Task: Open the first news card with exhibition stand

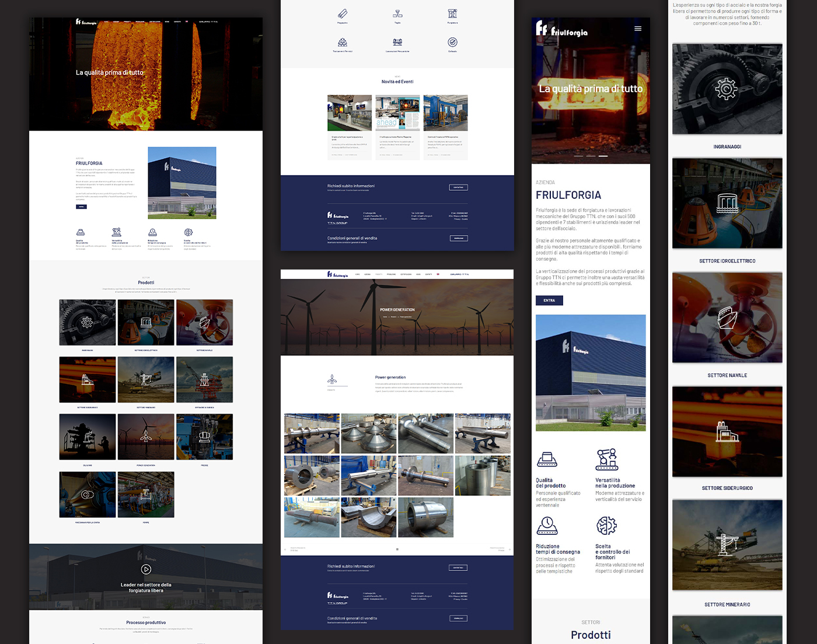Action: click(x=350, y=127)
